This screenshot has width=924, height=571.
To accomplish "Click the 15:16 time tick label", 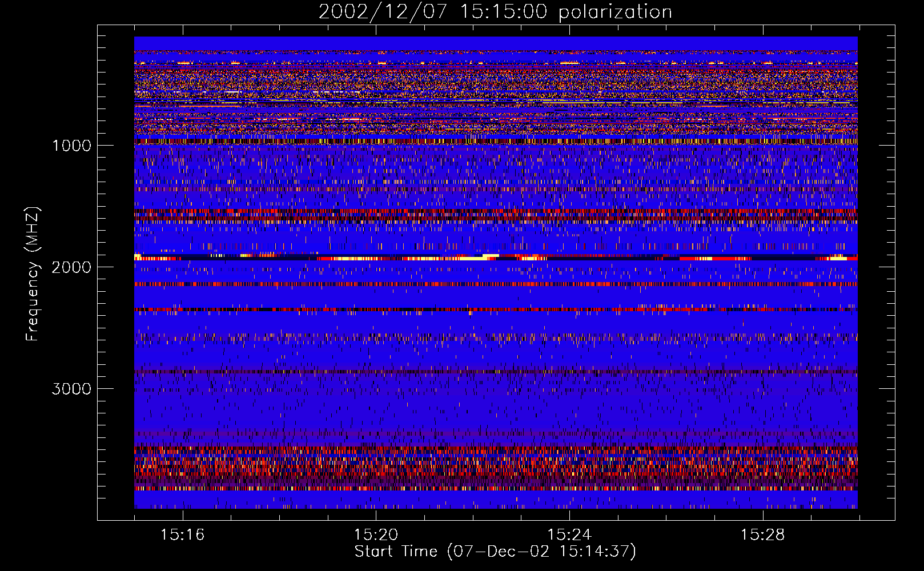I will (x=182, y=535).
